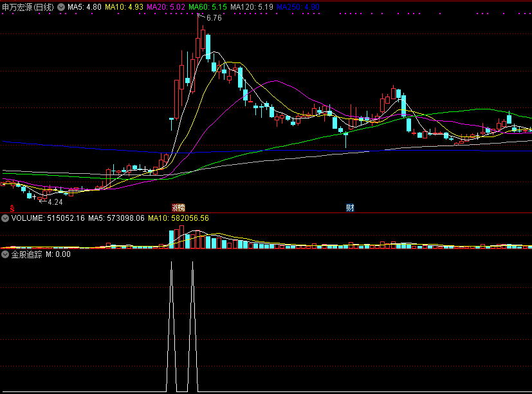This screenshot has height=394, width=532.
Task: Click the 金股追踪 indicator name
Action: pyautogui.click(x=27, y=254)
